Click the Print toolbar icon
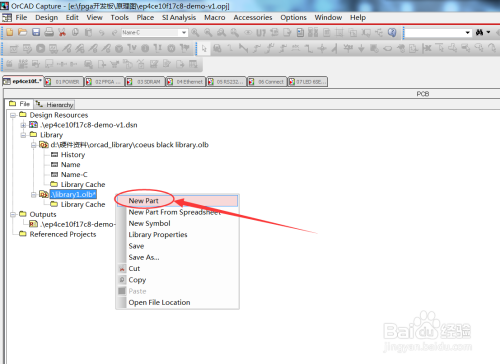This screenshot has width=500, height=364. (49, 32)
